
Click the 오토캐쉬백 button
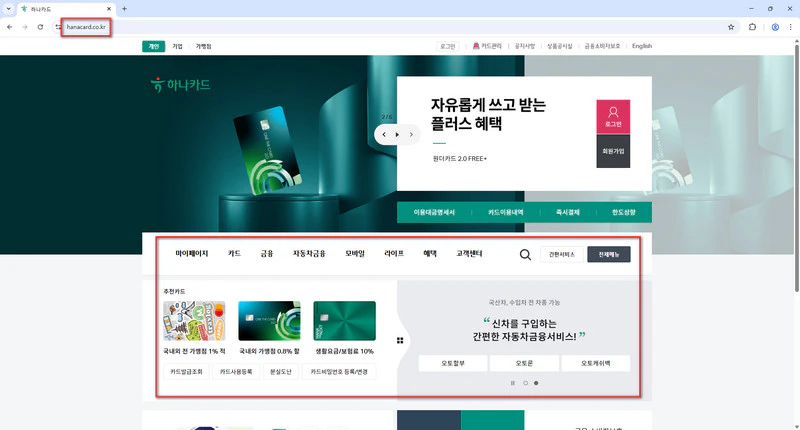pyautogui.click(x=595, y=363)
